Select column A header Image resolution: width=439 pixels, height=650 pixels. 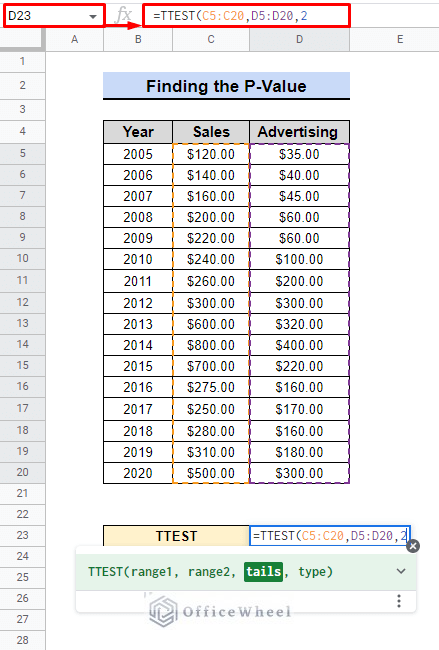pyautogui.click(x=74, y=39)
